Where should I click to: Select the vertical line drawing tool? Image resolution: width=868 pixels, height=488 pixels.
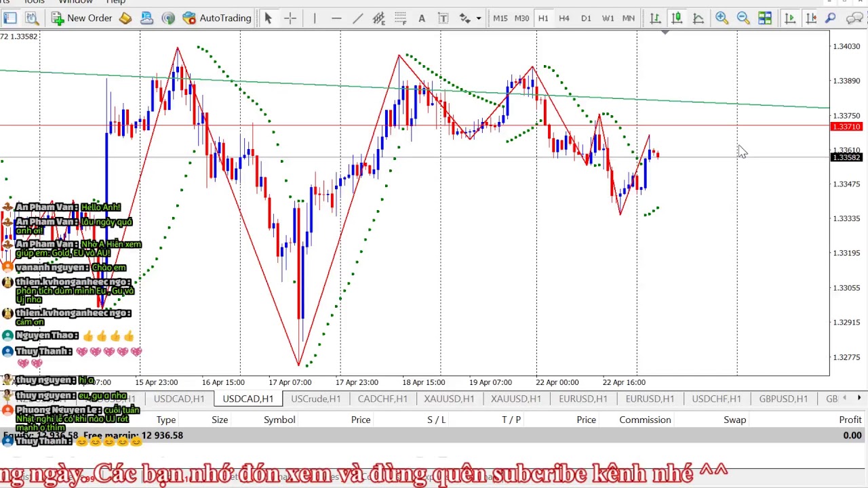(315, 18)
